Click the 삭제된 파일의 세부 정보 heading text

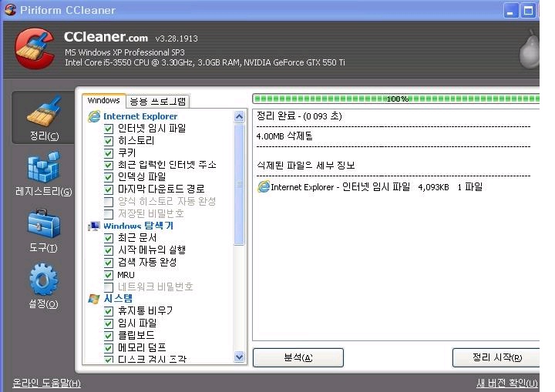(306, 166)
